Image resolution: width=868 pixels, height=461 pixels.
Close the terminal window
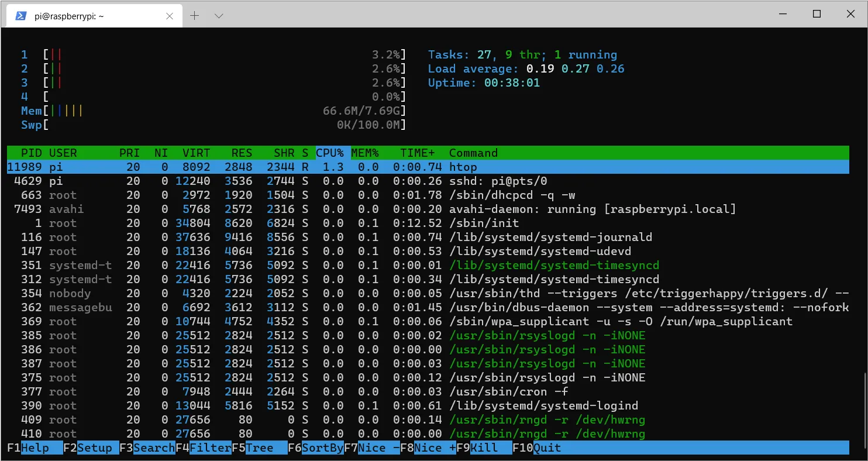851,14
